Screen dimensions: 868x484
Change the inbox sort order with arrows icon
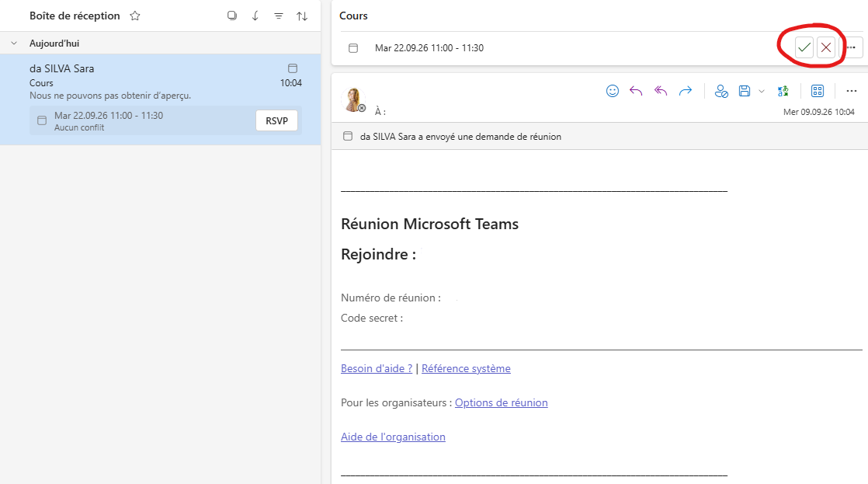[x=302, y=16]
